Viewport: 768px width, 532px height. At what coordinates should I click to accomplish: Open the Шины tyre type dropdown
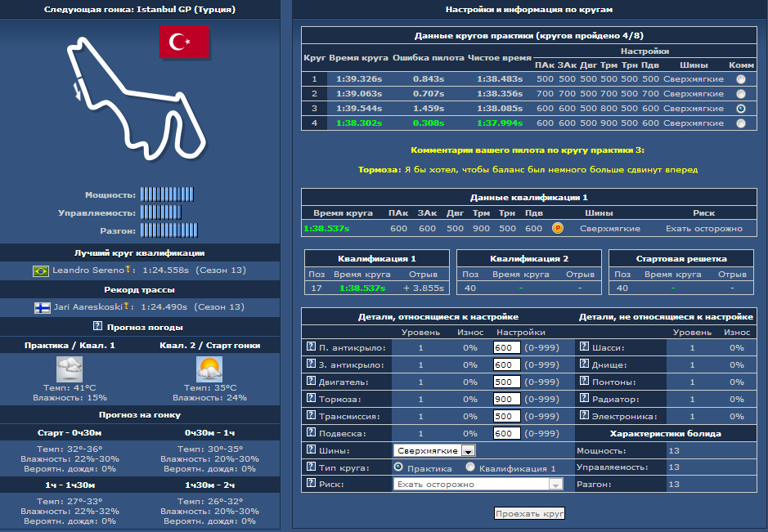point(469,450)
